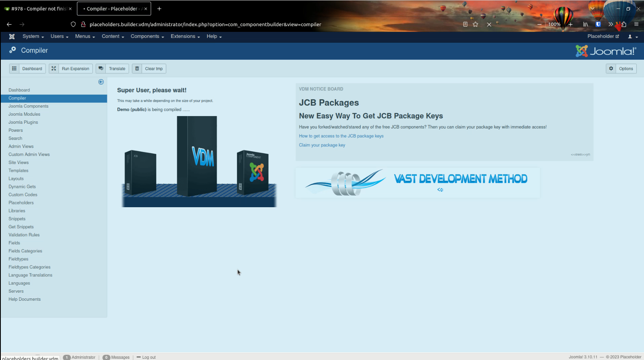The height and width of the screenshot is (360, 644).
Task: Click 'Claim your package key' link
Action: click(322, 145)
